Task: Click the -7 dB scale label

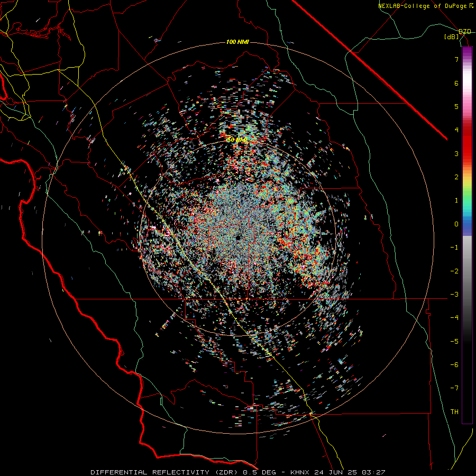Action: 454,388
